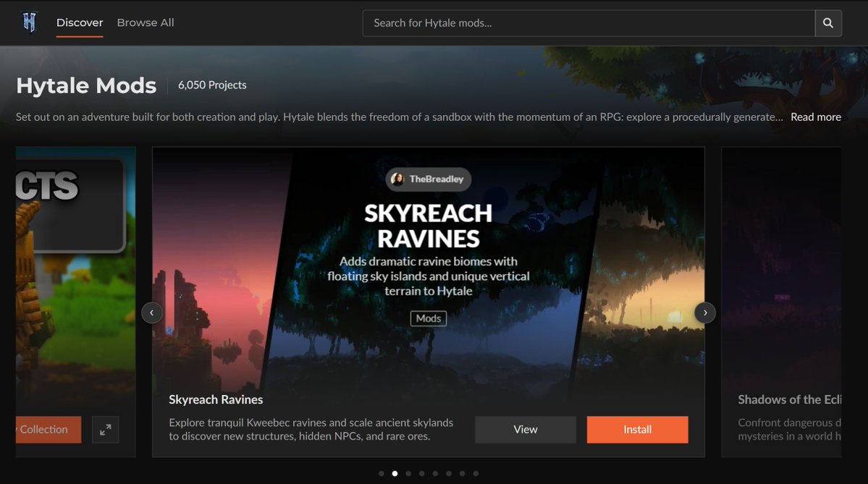Screen dimensions: 868x484
Task: Click TheBreadley avatar image
Action: coord(397,179)
